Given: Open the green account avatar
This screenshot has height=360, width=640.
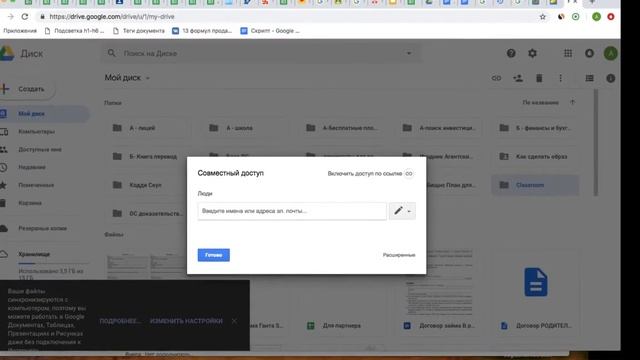Looking at the screenshot, I should (x=611, y=53).
